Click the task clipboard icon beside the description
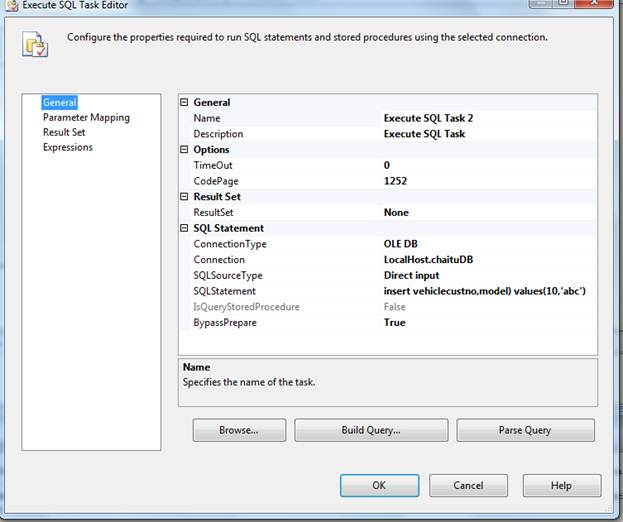This screenshot has width=623, height=522. pos(36,46)
